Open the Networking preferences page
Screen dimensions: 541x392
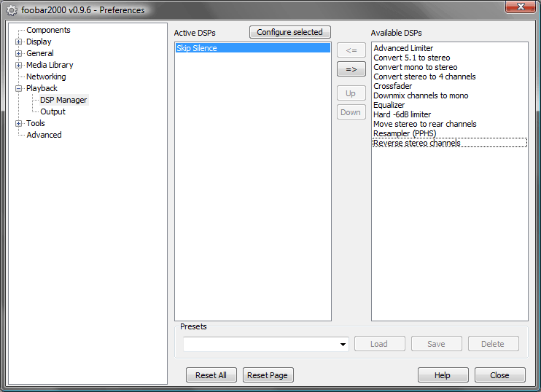tap(46, 77)
